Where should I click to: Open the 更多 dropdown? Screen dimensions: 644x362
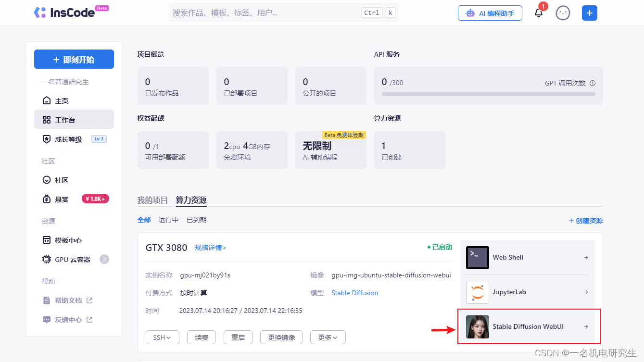click(x=328, y=337)
